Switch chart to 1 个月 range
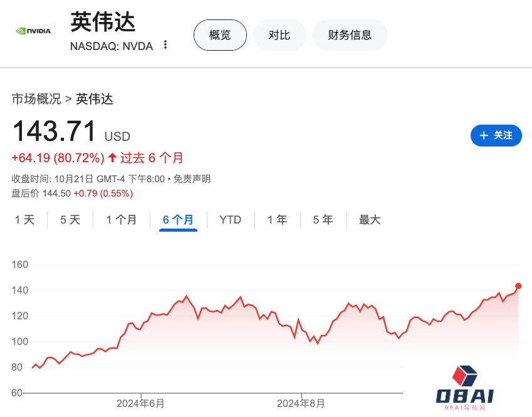 [x=122, y=220]
